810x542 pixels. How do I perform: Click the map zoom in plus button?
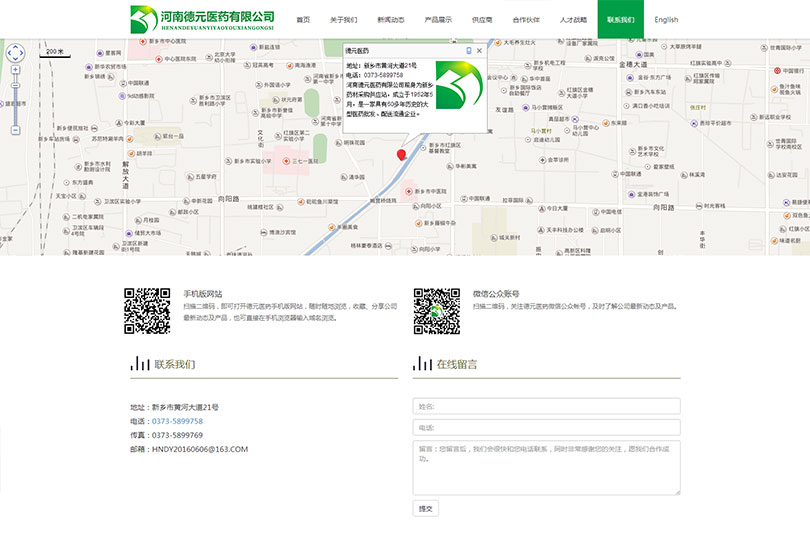point(14,71)
